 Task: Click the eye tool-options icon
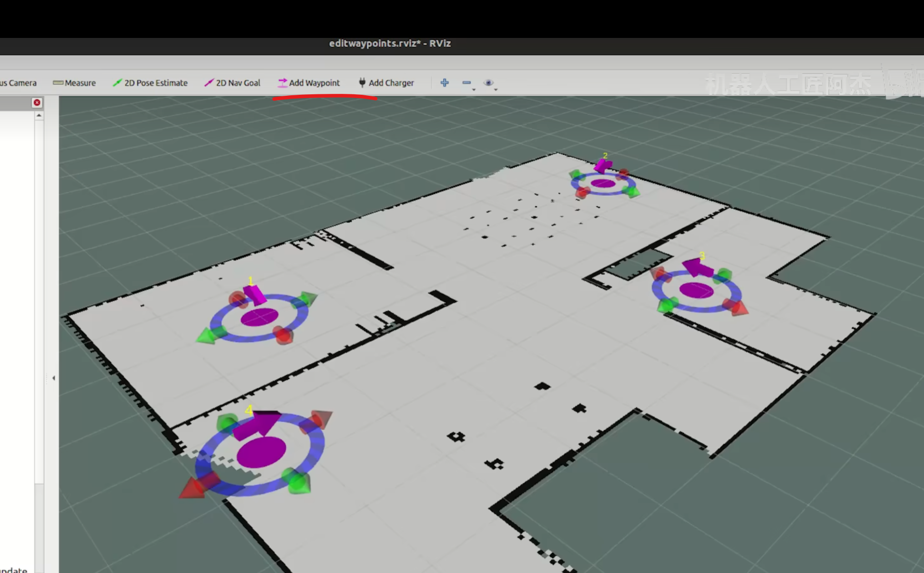tap(488, 82)
